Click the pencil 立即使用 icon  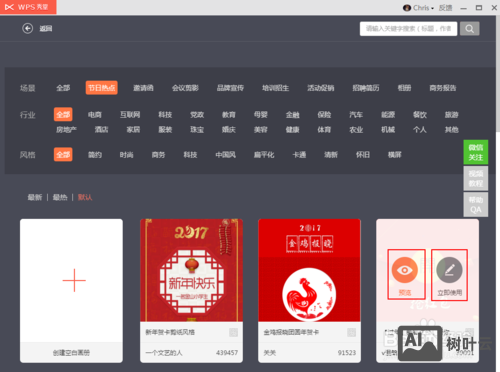449,270
